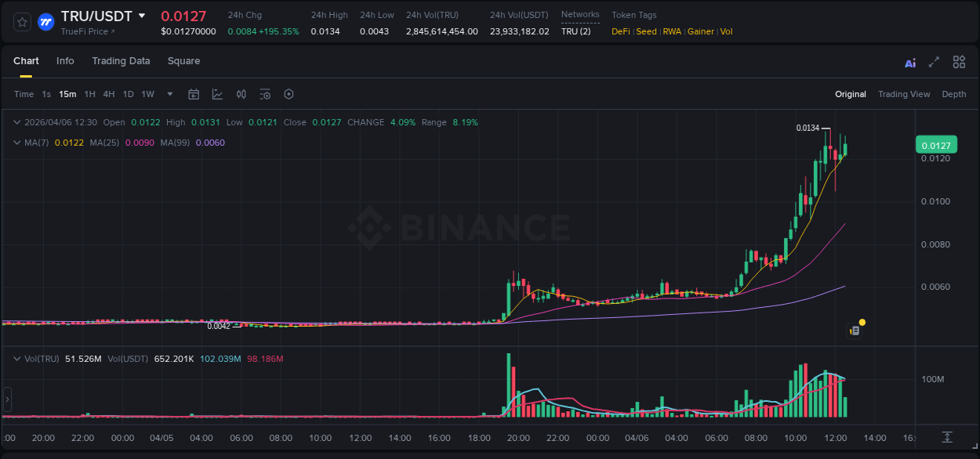Collapse the Vol(TRU) indicator chevron
Screen dimensions: 980x459
click(x=17, y=359)
